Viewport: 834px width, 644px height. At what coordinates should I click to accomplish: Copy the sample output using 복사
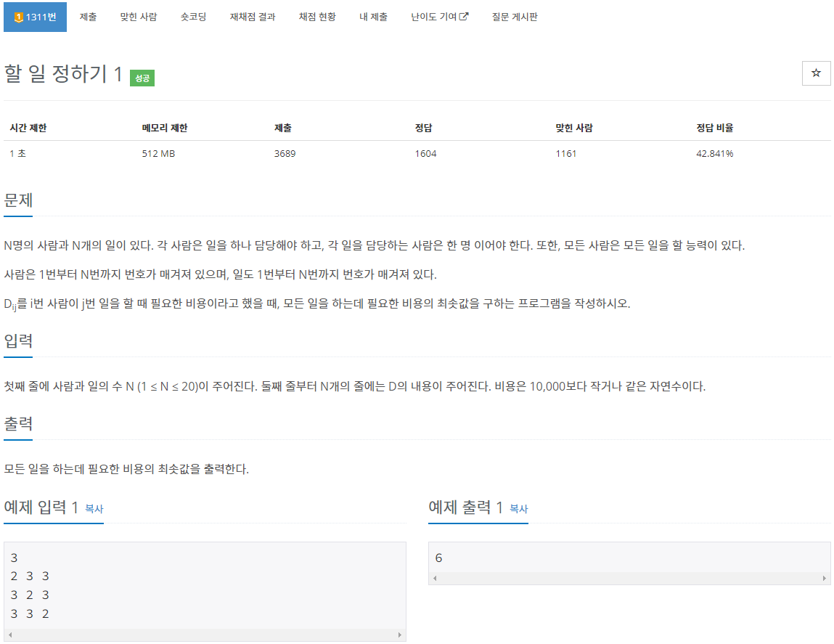click(518, 508)
